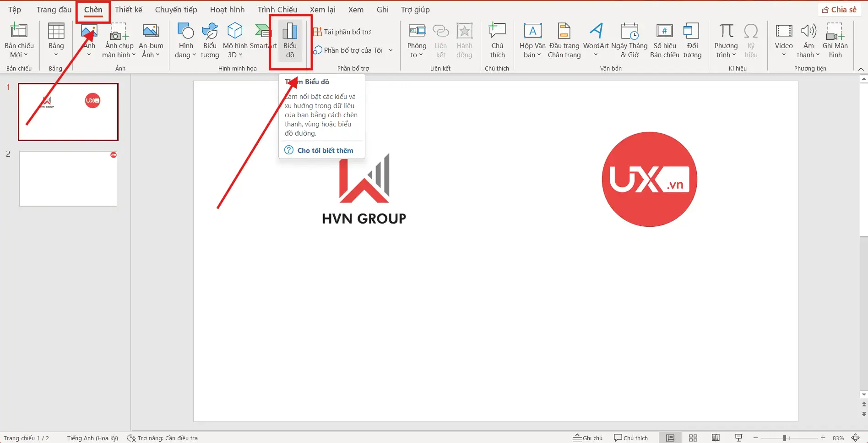Screen dimensions: 868x443
Task: Insert a Hộp Văn bản text box
Action: click(x=532, y=41)
